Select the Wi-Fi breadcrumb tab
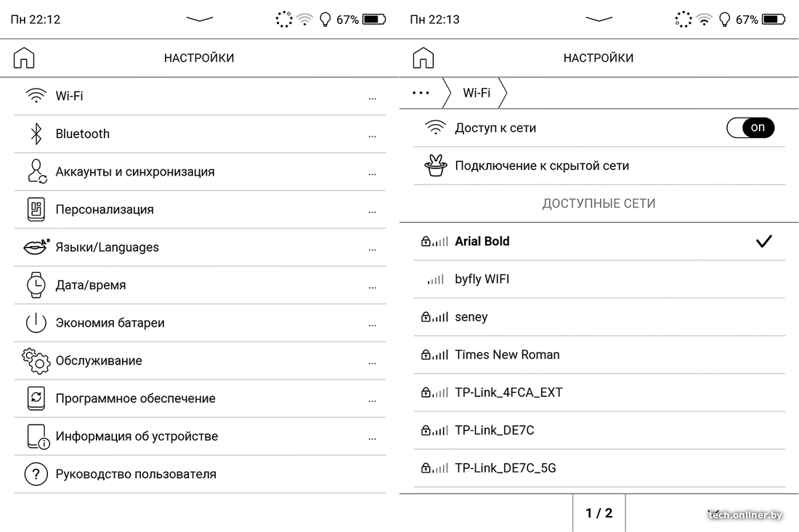Image resolution: width=799 pixels, height=532 pixels. [476, 93]
